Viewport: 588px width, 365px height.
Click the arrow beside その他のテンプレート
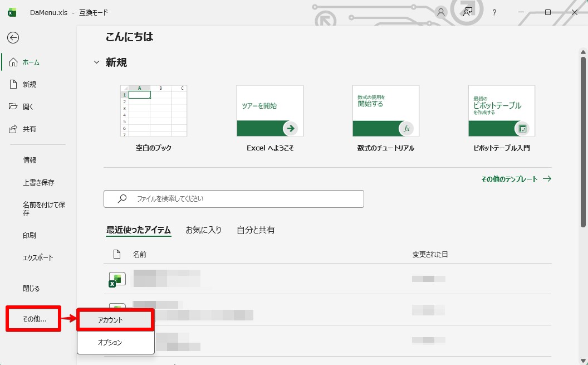click(547, 179)
